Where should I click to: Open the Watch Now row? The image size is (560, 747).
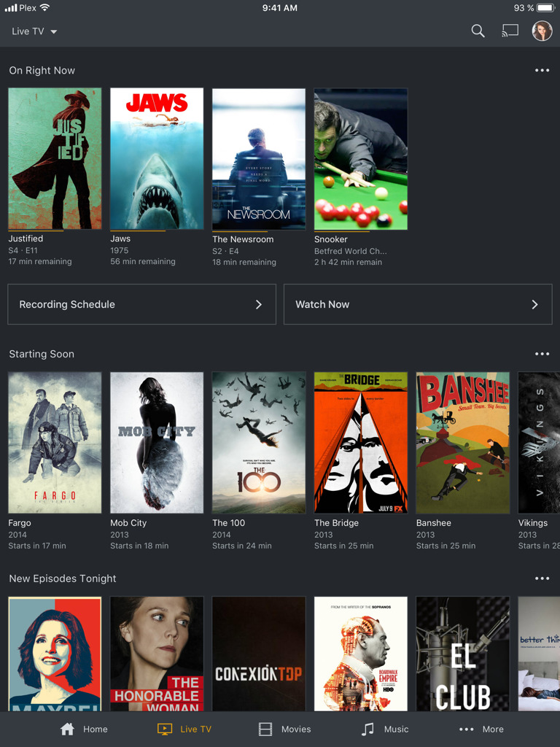click(x=417, y=304)
